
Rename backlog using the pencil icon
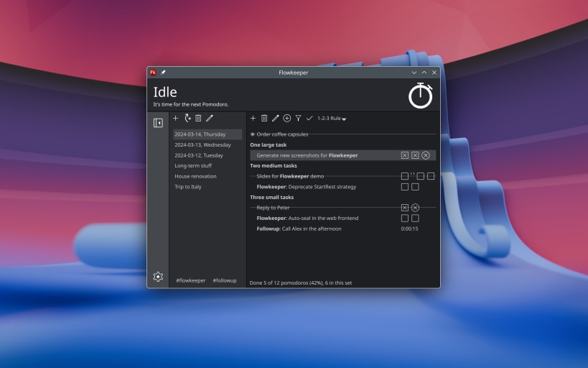[209, 119]
